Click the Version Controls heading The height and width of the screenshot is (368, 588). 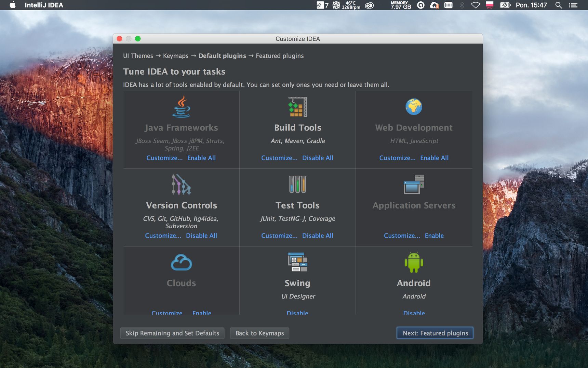click(182, 205)
